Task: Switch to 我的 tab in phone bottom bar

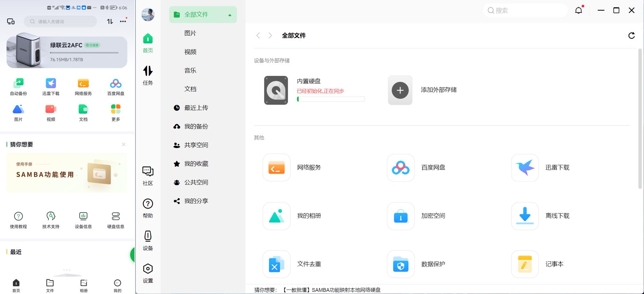Action: [118, 286]
